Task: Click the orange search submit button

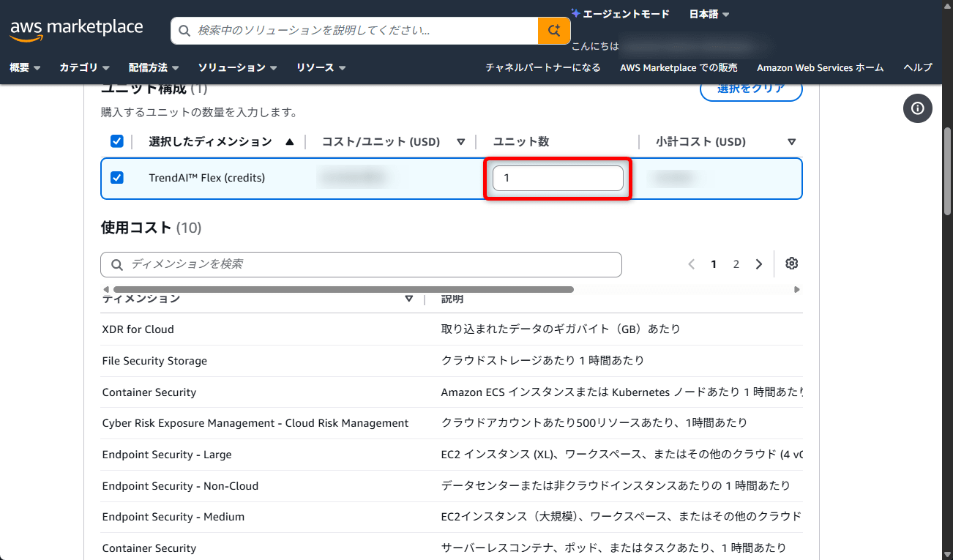Action: [x=554, y=31]
